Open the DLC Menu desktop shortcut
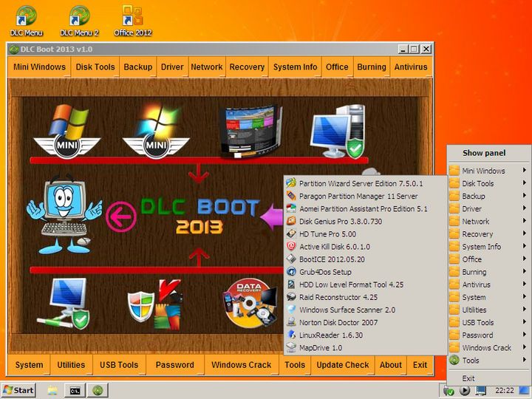 coord(26,21)
